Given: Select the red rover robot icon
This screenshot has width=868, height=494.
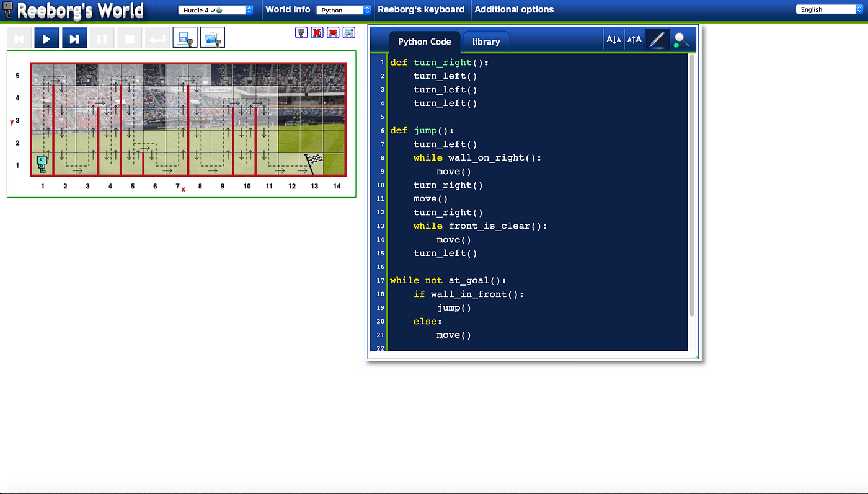Looking at the screenshot, I should click(333, 32).
